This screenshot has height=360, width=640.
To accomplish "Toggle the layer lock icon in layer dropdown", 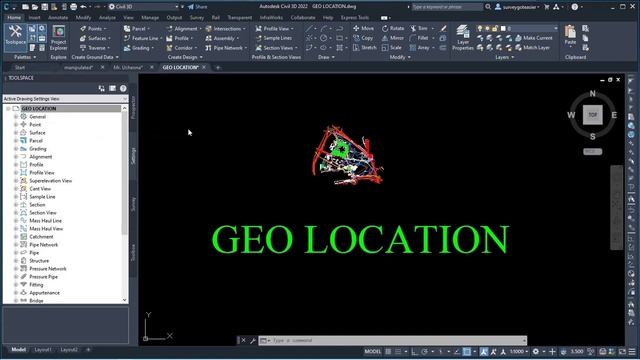I will tap(495, 28).
